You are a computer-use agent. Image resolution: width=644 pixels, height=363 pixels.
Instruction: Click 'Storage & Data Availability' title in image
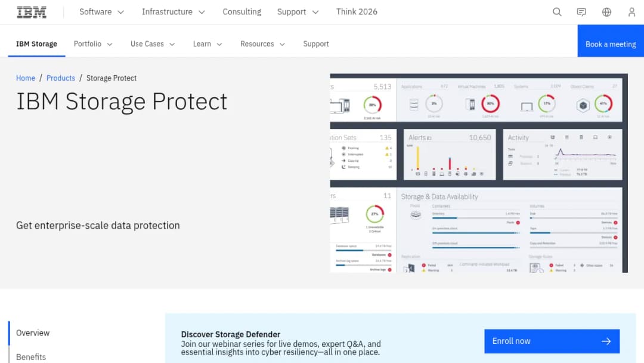point(439,197)
